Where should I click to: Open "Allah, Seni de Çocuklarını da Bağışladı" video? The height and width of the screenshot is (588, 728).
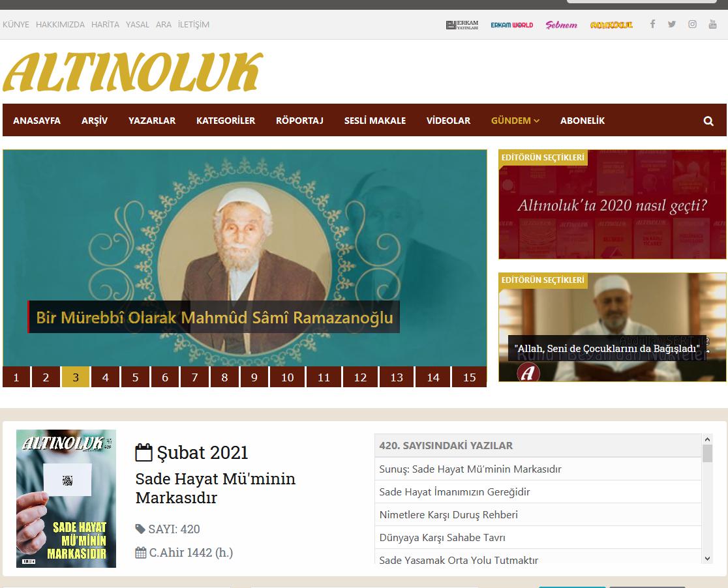coord(607,348)
